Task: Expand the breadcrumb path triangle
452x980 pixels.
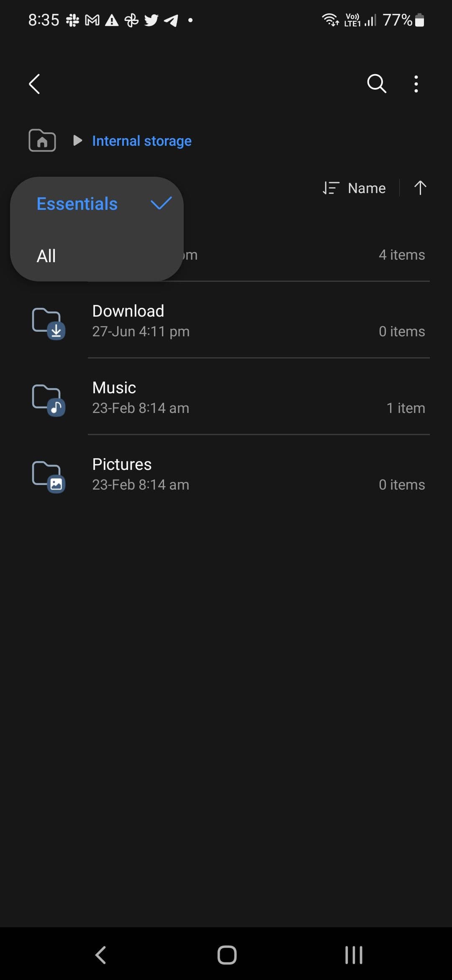Action: [x=77, y=140]
